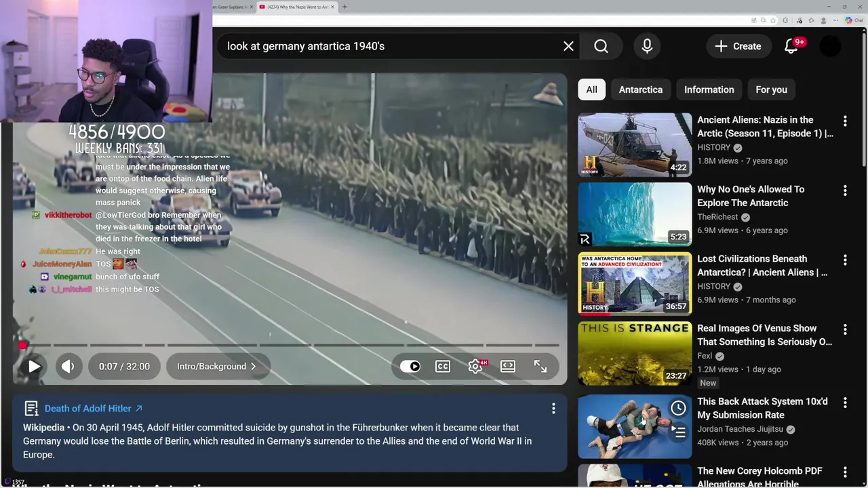
Task: Open the more options menu for Back Attack System video
Action: tap(845, 403)
